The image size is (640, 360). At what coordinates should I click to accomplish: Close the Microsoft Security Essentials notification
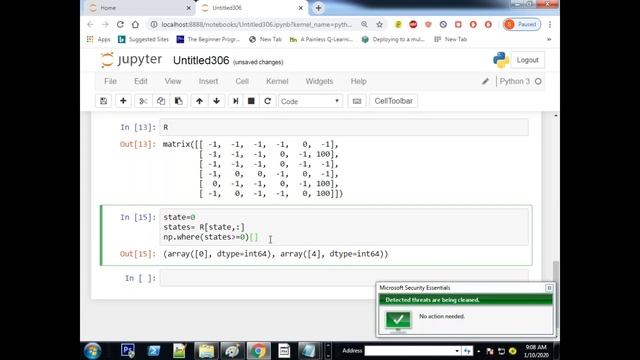coord(549,288)
